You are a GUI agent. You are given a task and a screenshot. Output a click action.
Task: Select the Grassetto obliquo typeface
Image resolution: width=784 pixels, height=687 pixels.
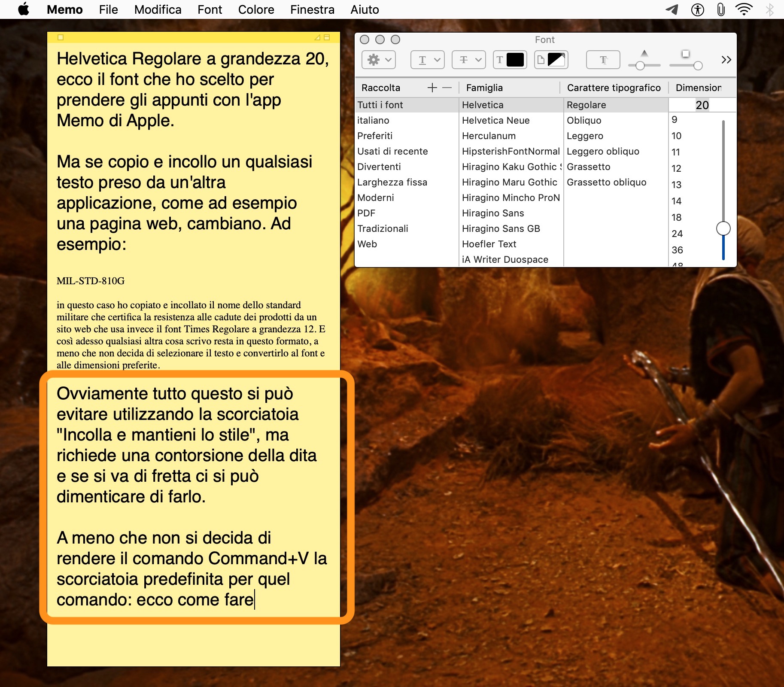(x=616, y=182)
